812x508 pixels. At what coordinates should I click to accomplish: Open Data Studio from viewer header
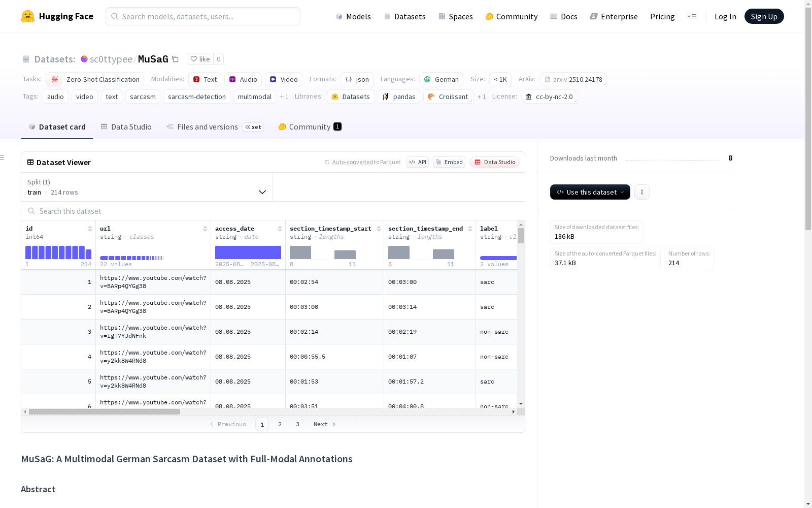click(494, 162)
